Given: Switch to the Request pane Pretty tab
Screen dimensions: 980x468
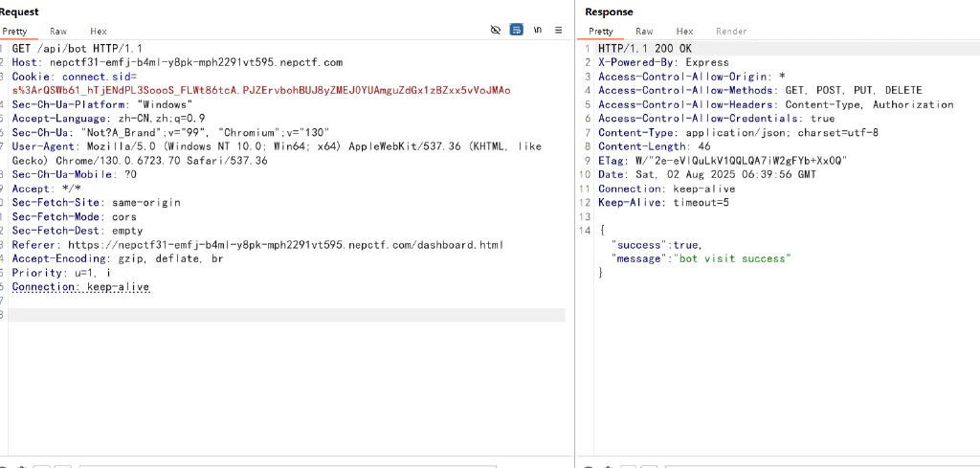Looking at the screenshot, I should [14, 32].
